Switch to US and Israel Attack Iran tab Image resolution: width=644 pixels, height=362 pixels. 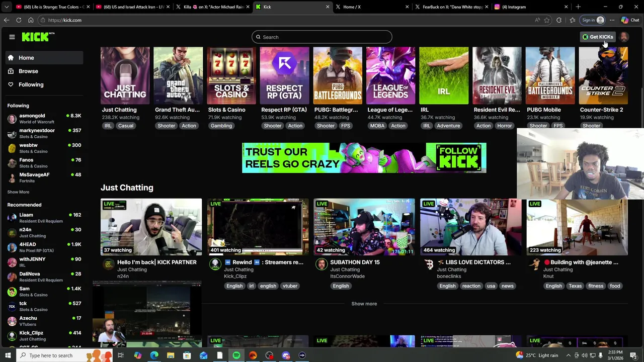coord(132,7)
